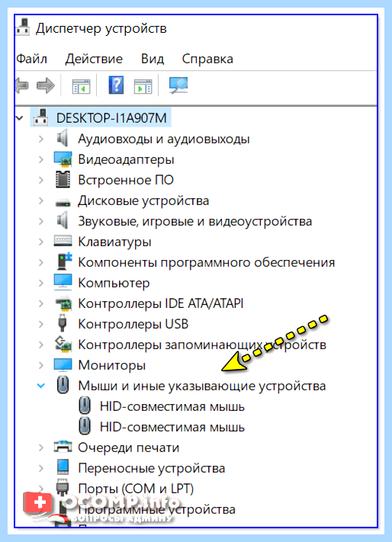Select the second HID-совместимая мышь entry
The width and height of the screenshot is (392, 542).
click(172, 427)
